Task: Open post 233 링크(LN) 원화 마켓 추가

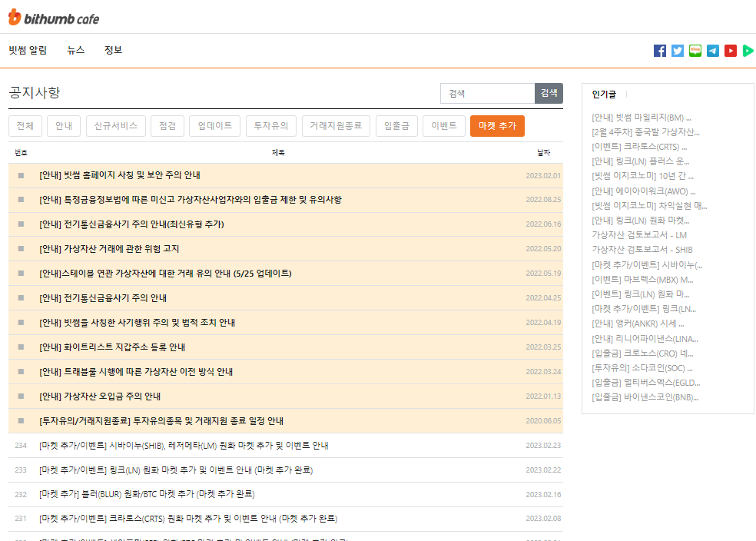Action: coord(176,470)
